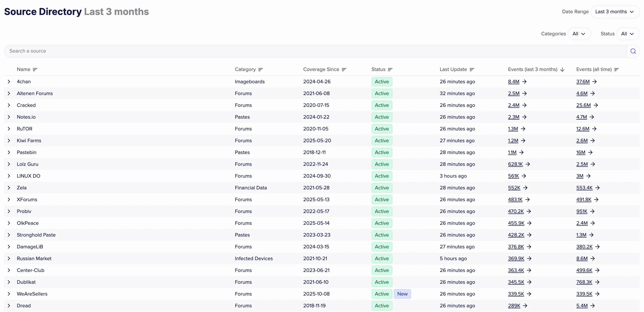Expand the Dread row details
644x312 pixels.
tap(9, 306)
